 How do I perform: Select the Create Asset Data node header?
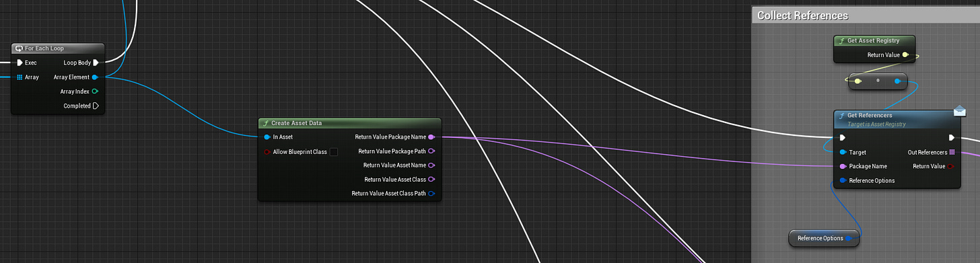349,123
